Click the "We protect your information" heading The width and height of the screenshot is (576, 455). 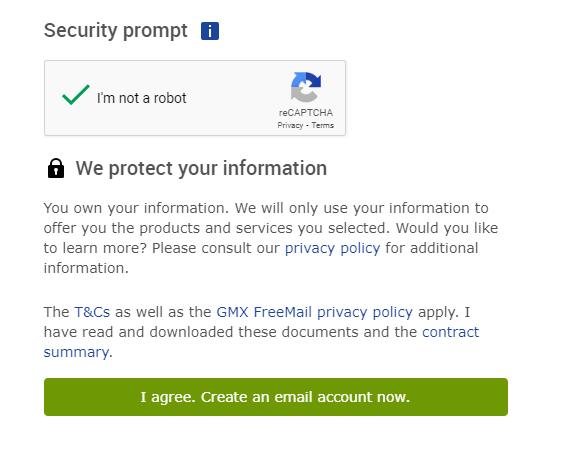pos(201,169)
